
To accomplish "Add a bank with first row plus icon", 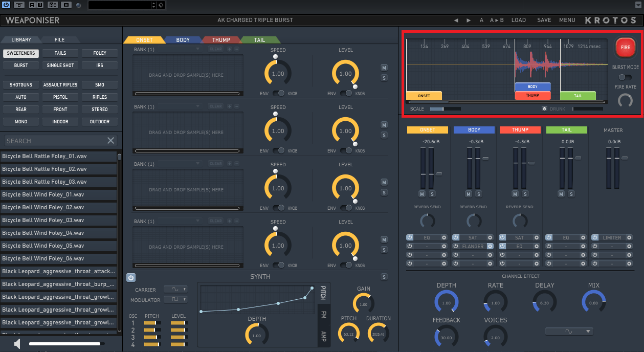I will click(x=229, y=49).
